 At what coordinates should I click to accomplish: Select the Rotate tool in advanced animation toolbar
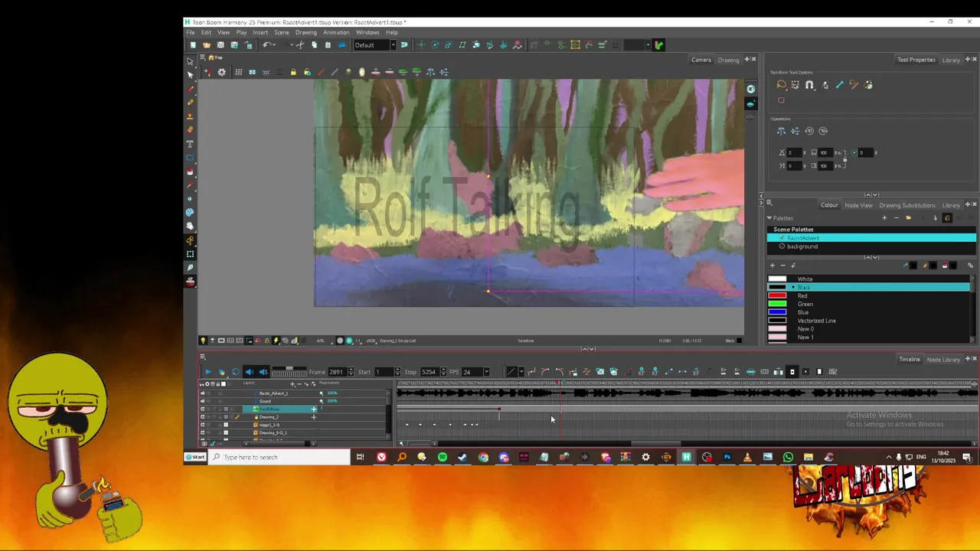point(435,45)
